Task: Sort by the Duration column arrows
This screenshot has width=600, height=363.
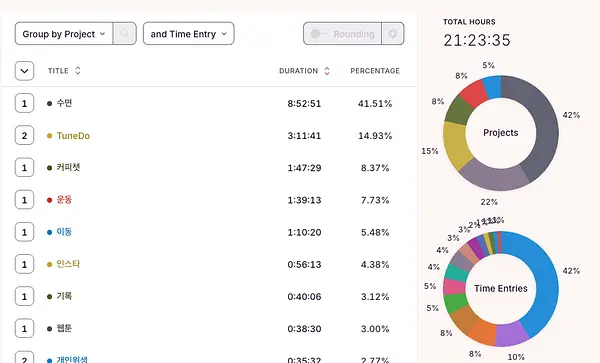Action: 327,71
